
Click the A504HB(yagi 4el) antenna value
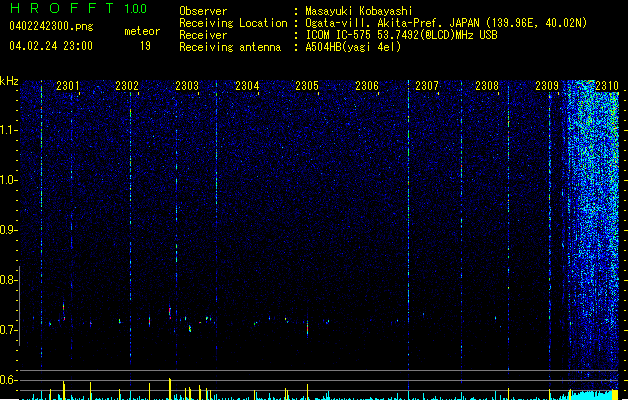click(353, 47)
